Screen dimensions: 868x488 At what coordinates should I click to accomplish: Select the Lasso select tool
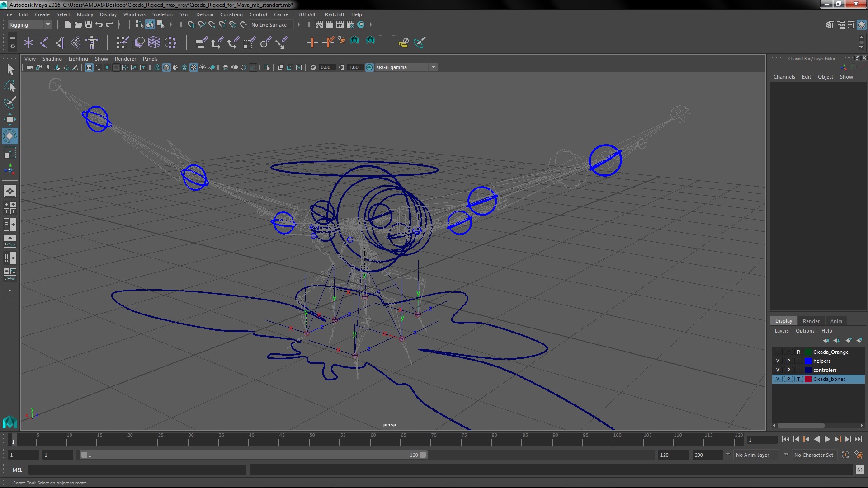point(9,86)
